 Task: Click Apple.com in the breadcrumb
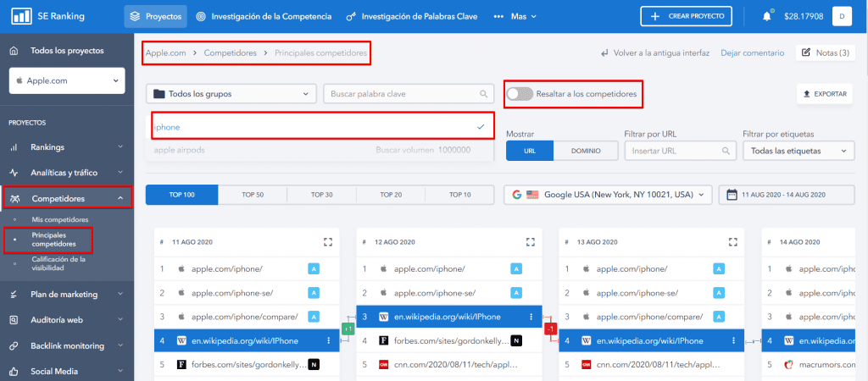pos(164,53)
